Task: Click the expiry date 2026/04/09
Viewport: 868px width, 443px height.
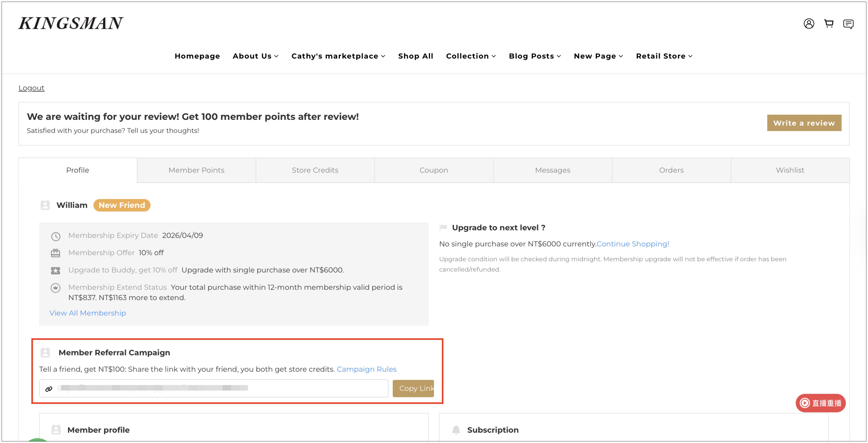Action: click(x=183, y=235)
